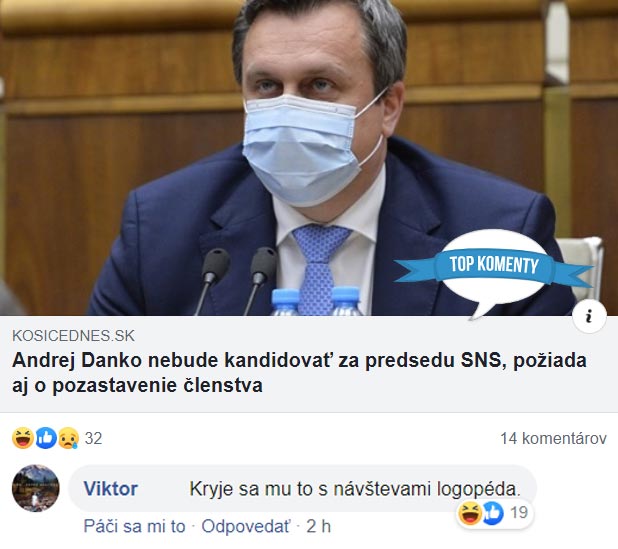The width and height of the screenshot is (618, 549).
Task: Click the TOP KOMENTY speech bubble badge
Action: coord(493,271)
